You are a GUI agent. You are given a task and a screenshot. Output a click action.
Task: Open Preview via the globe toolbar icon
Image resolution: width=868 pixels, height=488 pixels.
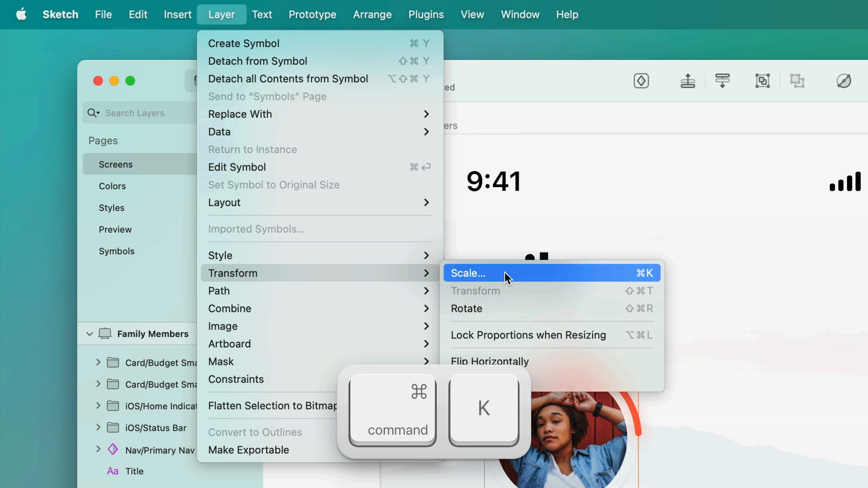(x=844, y=81)
